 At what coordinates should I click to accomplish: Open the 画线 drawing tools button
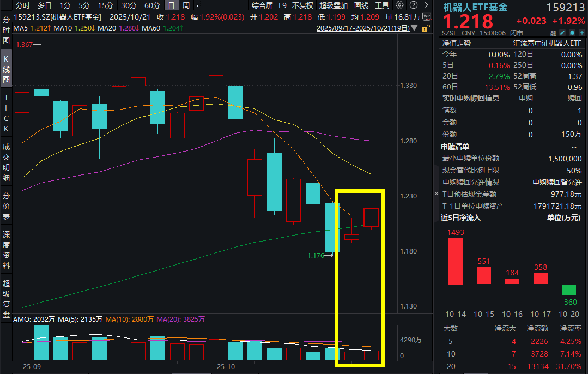coord(361,5)
